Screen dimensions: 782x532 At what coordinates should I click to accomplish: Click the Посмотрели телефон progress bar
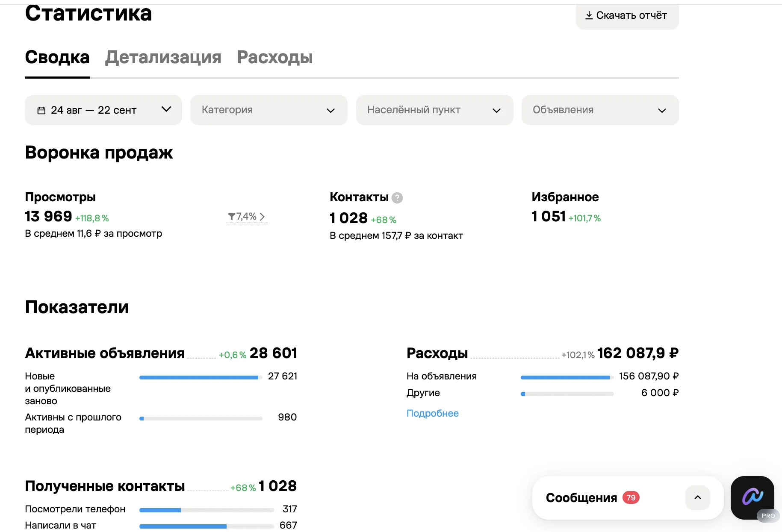[x=207, y=510]
